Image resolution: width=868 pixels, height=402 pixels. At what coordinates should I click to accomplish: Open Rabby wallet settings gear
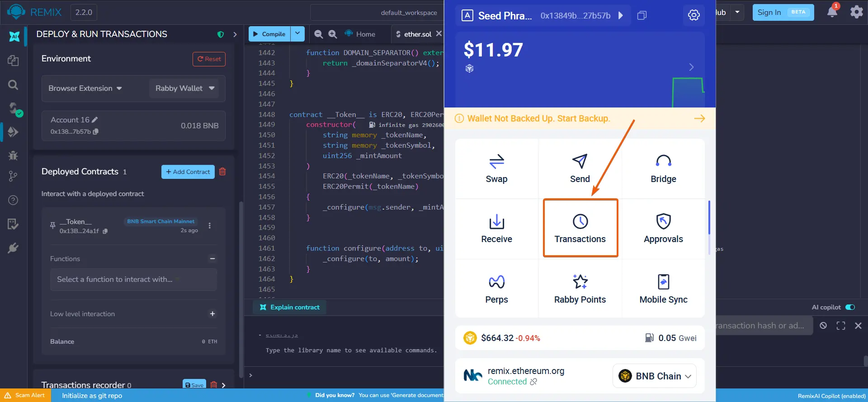pyautogui.click(x=693, y=15)
